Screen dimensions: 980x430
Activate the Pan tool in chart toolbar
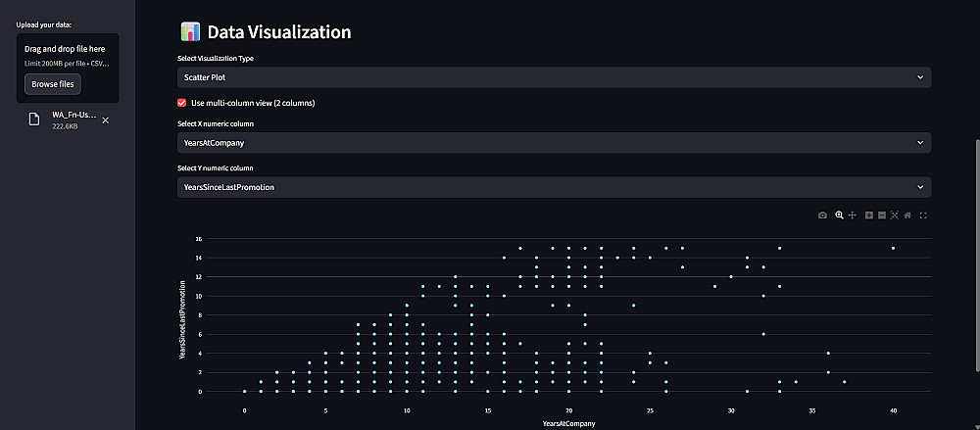[853, 215]
